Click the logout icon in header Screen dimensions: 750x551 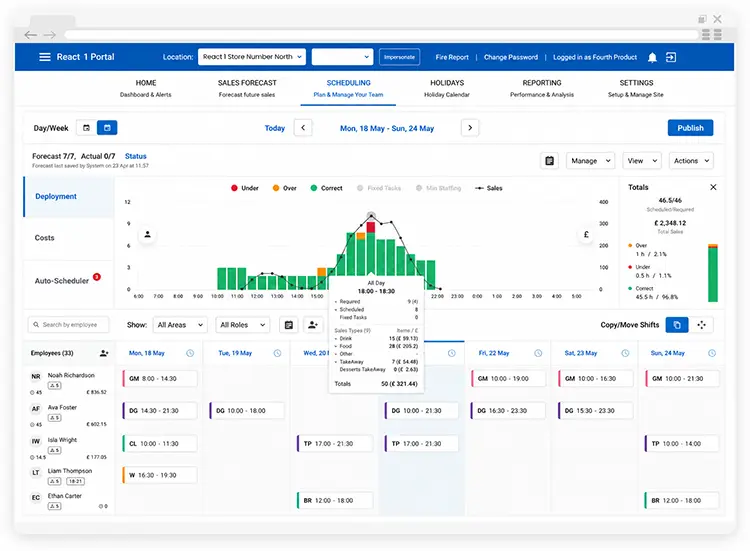pyautogui.click(x=671, y=57)
